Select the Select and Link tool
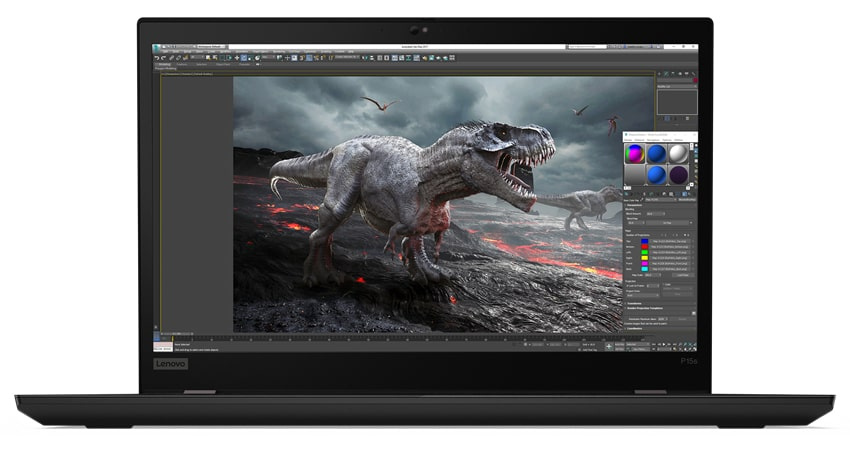The image size is (850, 450). point(171,57)
